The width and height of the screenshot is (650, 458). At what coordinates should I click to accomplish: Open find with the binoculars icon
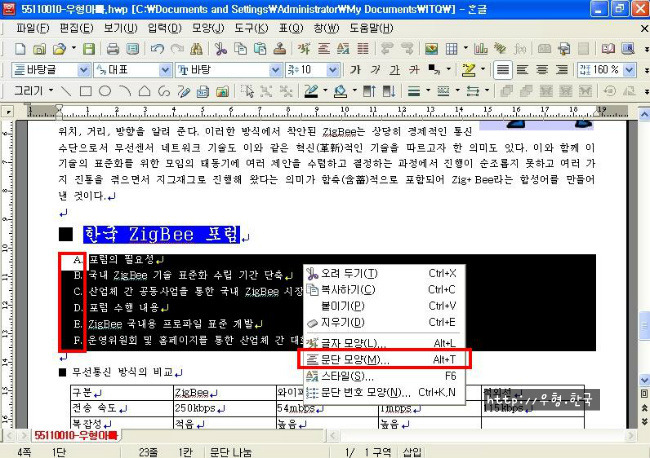[196, 49]
